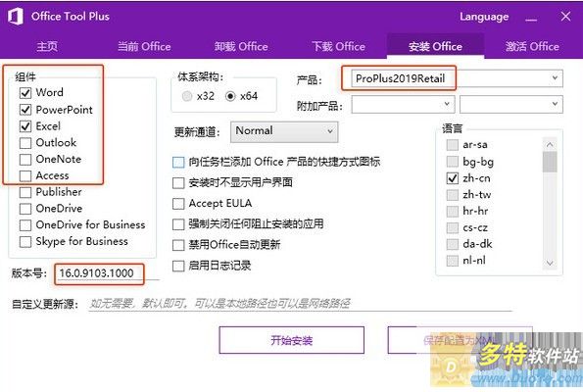
Task: Expand the first 附加产品 dropdown
Action: coord(403,105)
